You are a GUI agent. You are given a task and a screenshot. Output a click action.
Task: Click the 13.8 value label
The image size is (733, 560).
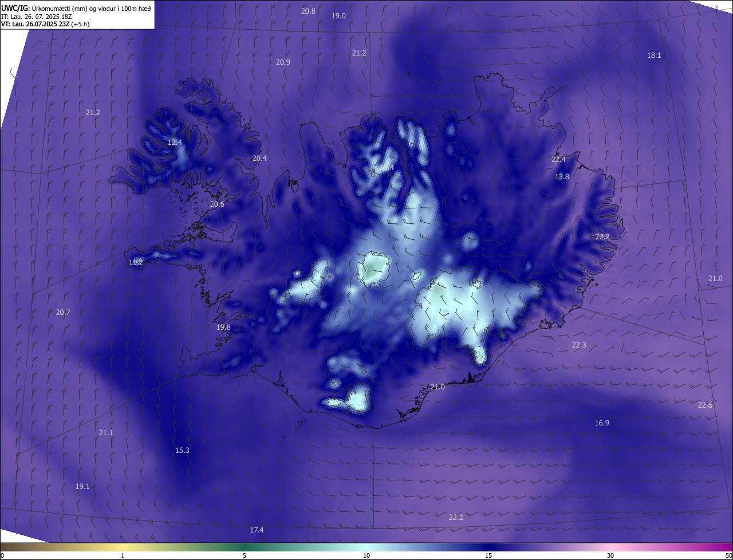pos(562,178)
